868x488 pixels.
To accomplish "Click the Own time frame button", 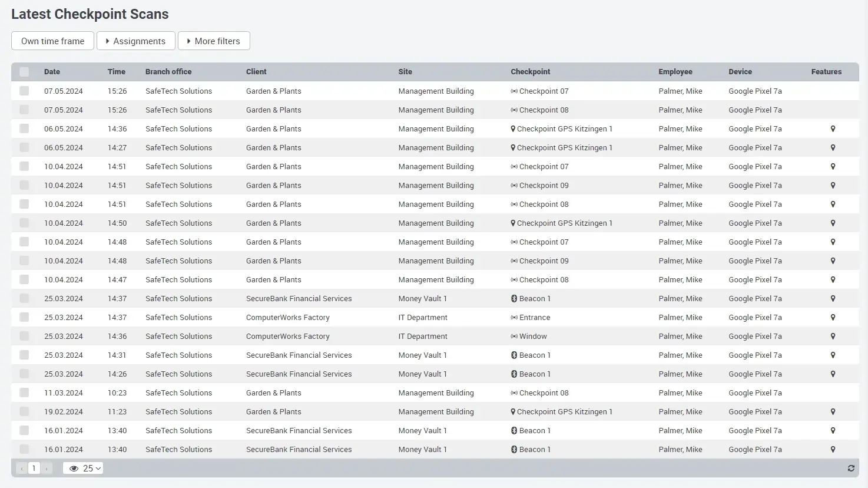I will click(52, 41).
